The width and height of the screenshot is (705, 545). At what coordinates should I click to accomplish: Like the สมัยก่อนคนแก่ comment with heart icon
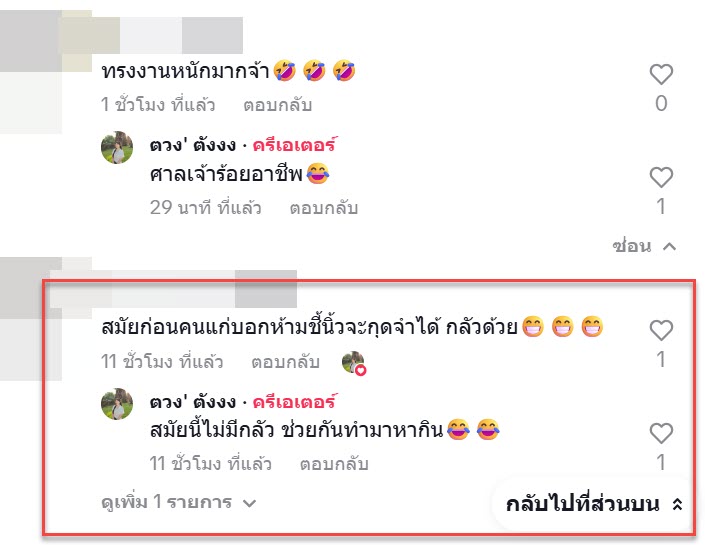(x=661, y=331)
